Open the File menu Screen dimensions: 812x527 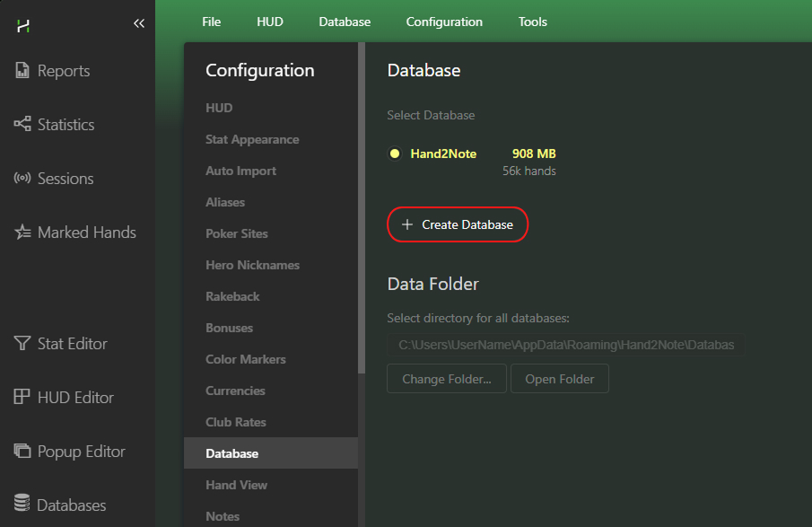point(211,22)
